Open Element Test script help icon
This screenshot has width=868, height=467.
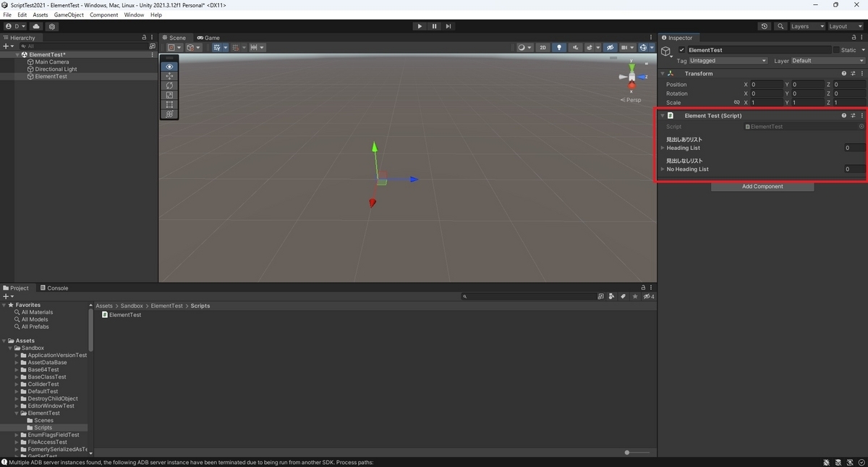[x=843, y=115]
